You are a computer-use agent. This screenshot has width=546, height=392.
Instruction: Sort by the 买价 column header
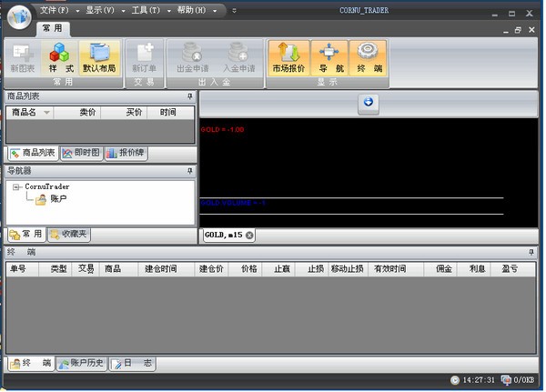[124, 113]
